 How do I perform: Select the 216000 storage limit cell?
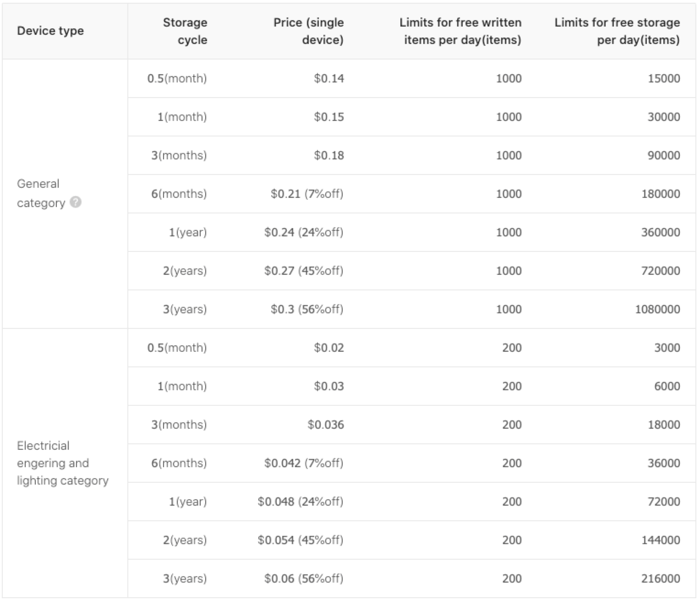coord(661,578)
